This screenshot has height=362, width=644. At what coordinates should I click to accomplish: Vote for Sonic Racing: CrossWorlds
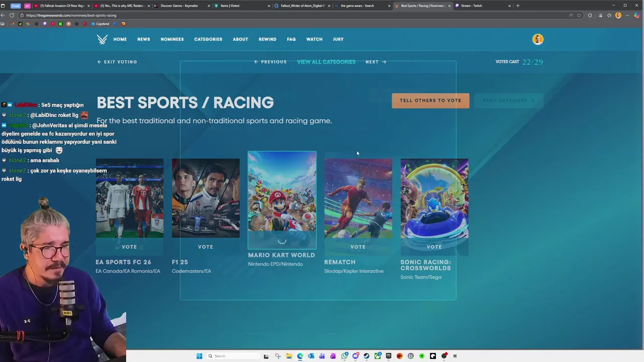434,247
